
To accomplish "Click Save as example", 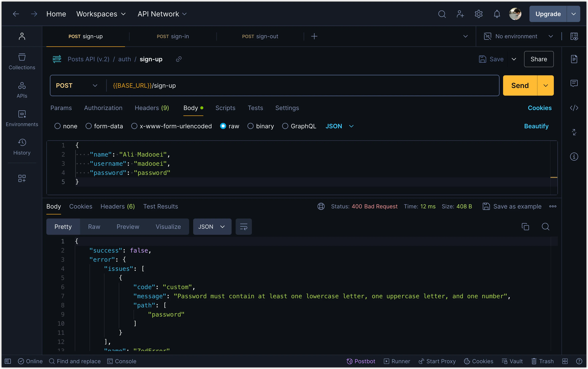I will [512, 206].
